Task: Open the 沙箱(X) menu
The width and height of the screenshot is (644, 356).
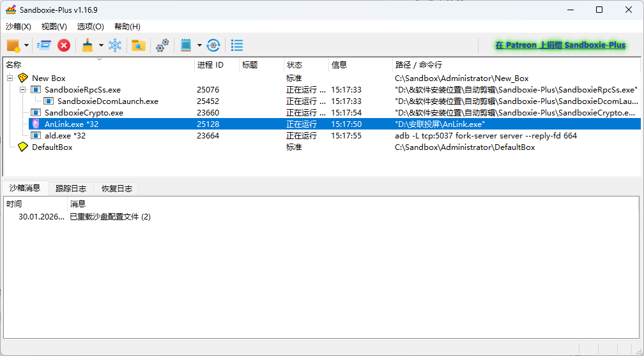Action: click(18, 27)
